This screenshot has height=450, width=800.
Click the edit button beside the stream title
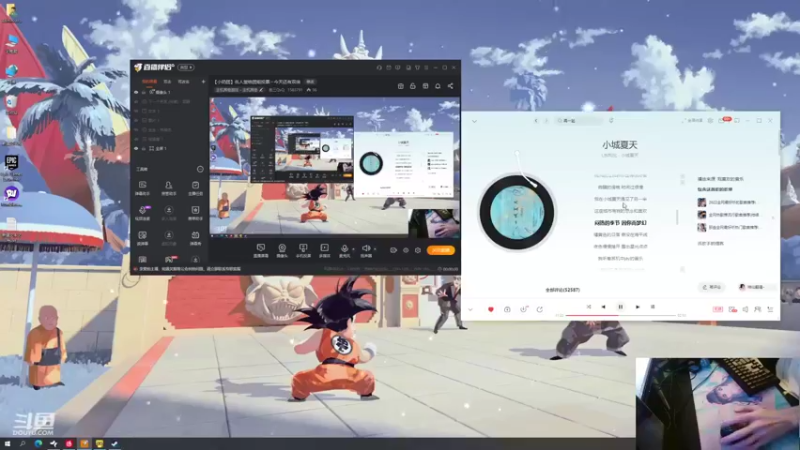pos(310,82)
